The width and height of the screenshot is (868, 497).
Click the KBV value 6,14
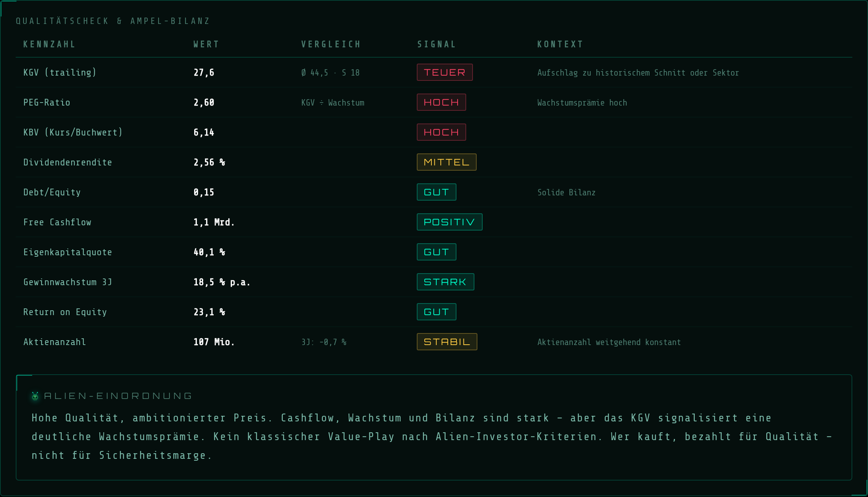click(x=204, y=132)
